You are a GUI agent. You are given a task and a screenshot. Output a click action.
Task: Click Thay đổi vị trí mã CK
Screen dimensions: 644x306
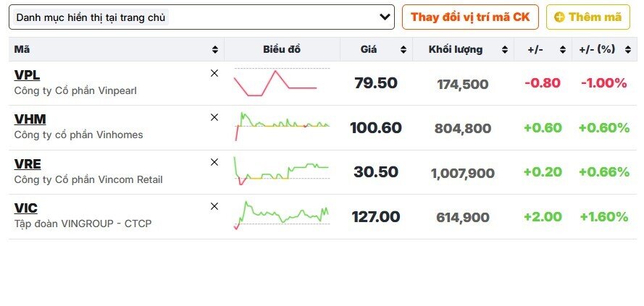[x=470, y=17]
